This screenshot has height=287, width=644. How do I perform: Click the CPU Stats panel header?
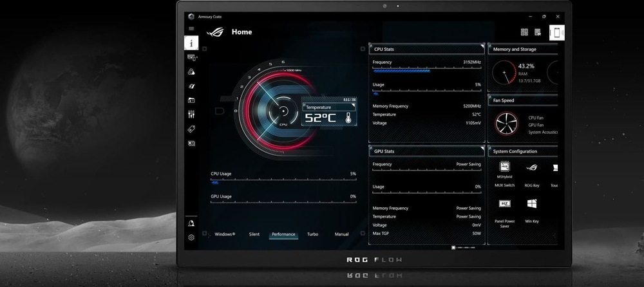[x=427, y=50]
